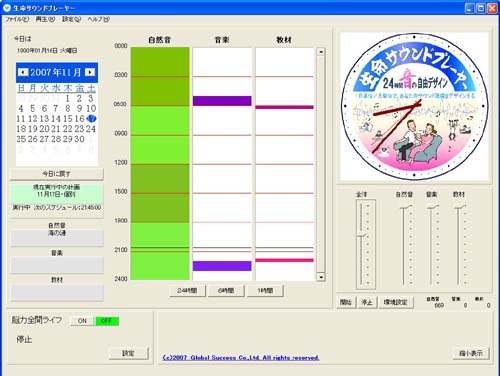Click the clock logo image
The image size is (500, 376).
point(414,106)
